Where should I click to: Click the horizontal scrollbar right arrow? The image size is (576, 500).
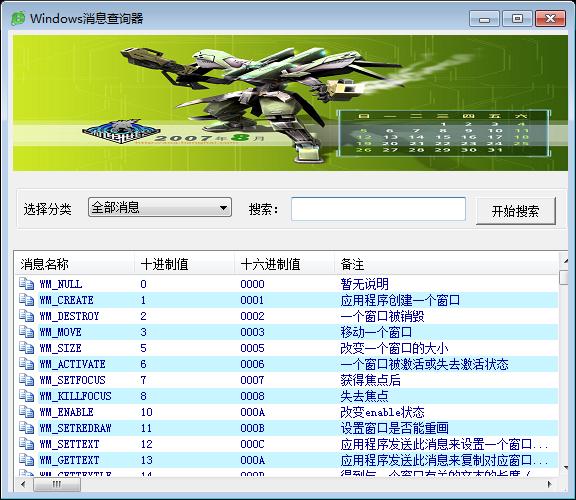coord(550,484)
